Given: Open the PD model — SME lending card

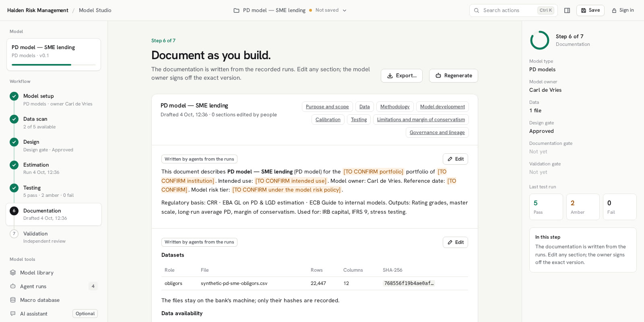Looking at the screenshot, I should (54, 55).
